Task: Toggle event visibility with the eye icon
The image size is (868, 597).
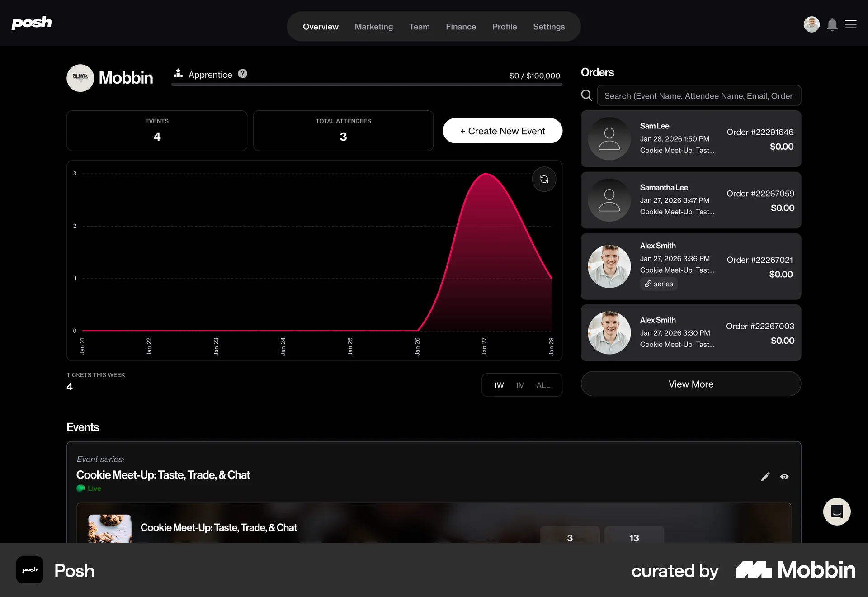Action: (785, 477)
